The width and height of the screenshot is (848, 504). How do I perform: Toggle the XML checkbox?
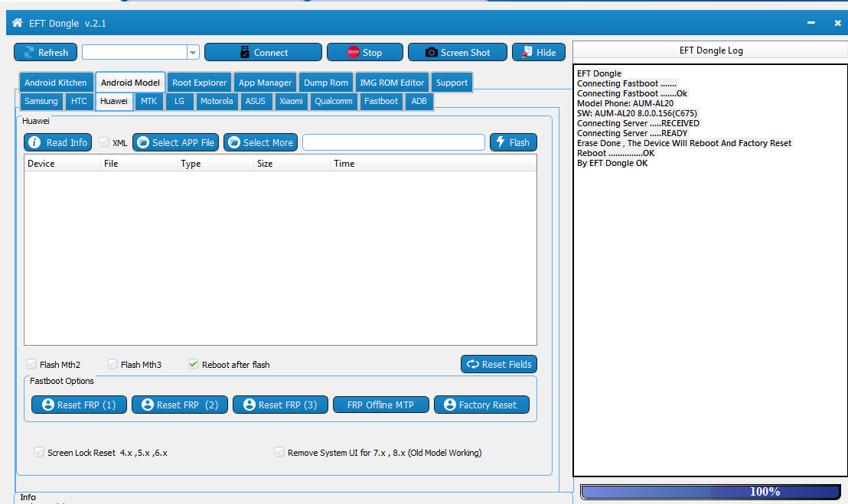pos(104,142)
